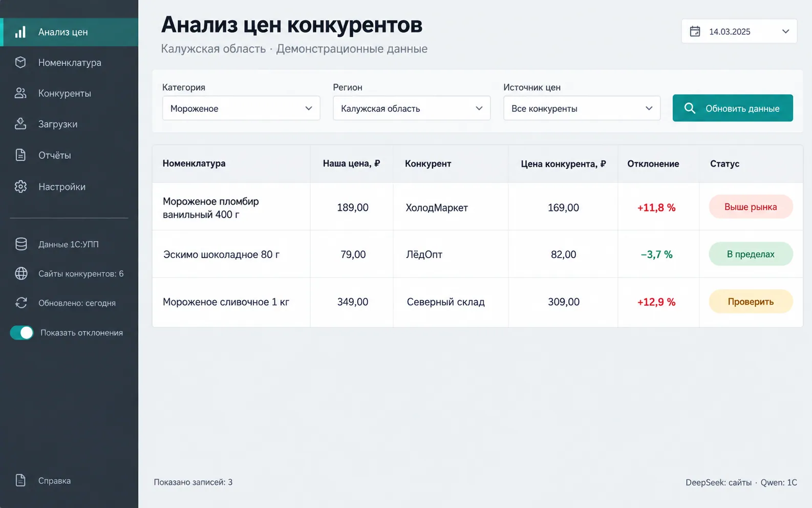Click competitor name Северный склад
The height and width of the screenshot is (508, 812).
pyautogui.click(x=445, y=302)
